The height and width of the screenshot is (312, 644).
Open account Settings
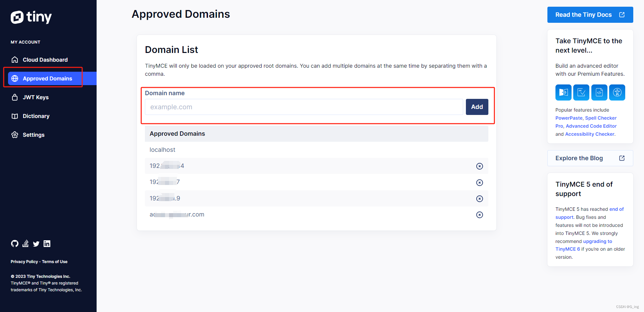[34, 135]
